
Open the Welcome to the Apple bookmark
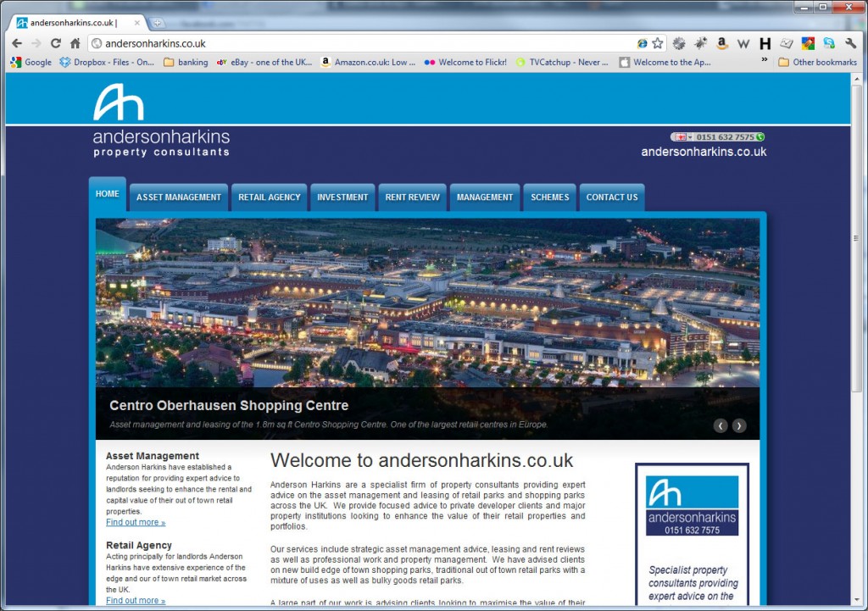[x=665, y=62]
